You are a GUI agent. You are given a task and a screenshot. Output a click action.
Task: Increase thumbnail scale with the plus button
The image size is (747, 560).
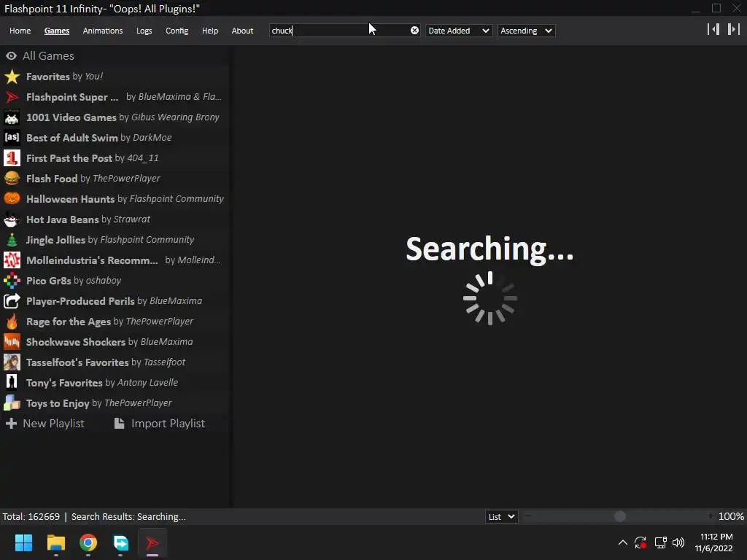(711, 516)
